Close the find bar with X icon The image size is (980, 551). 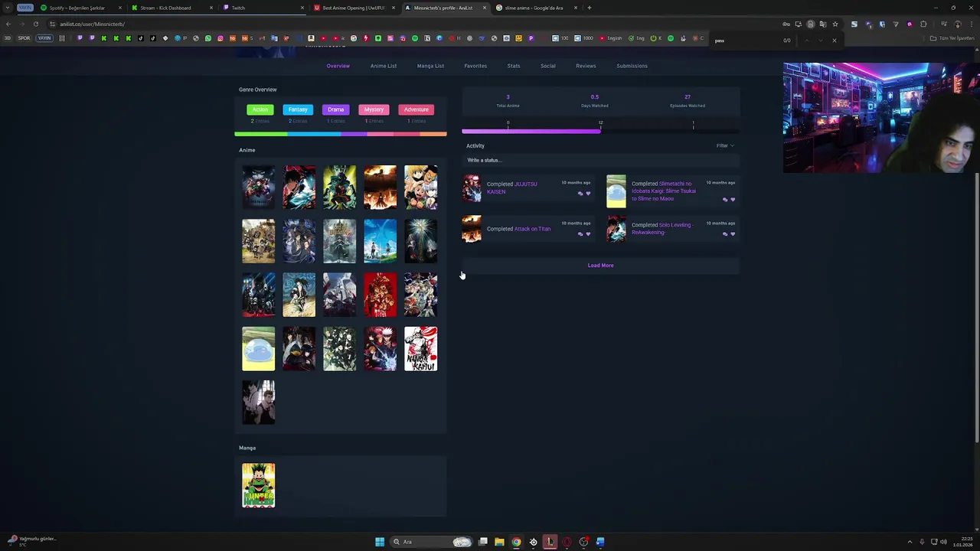point(835,41)
